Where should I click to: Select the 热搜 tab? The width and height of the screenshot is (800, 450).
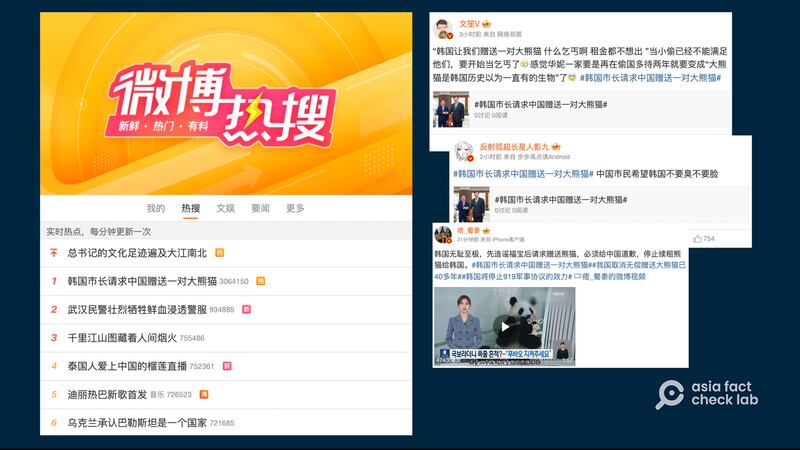point(190,208)
